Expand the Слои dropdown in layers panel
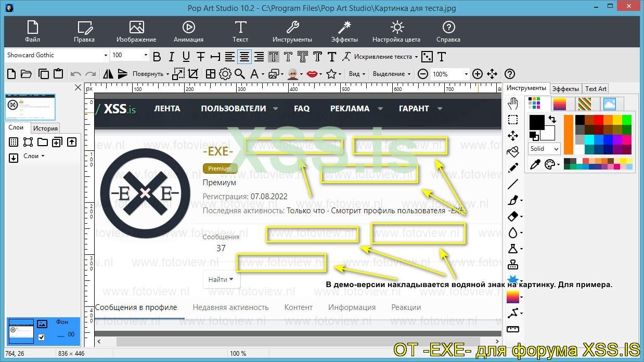Viewport: 644px width, 362px height. (34, 156)
